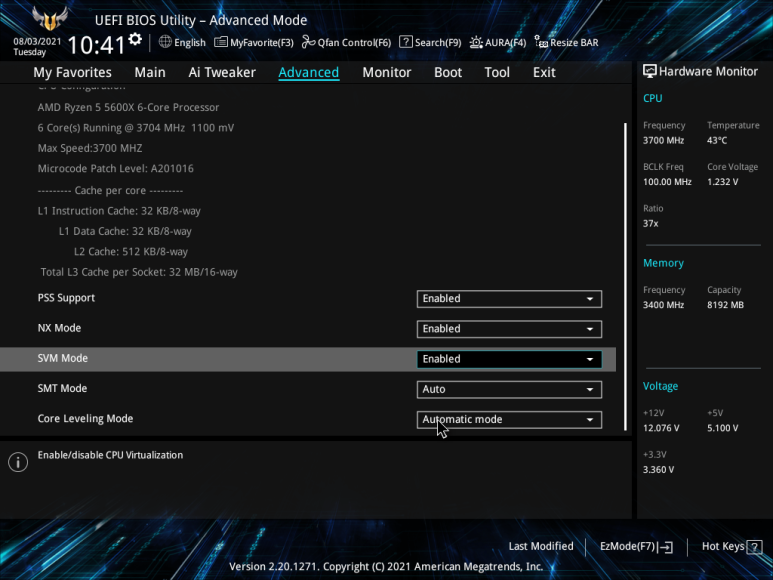
Task: Click the Hardware Monitor monitor icon
Action: coord(649,71)
